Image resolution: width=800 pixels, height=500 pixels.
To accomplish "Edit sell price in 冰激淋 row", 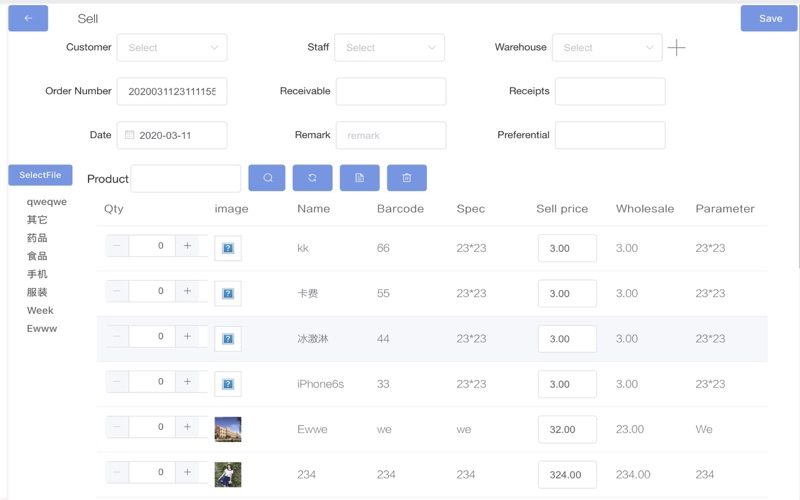I will click(567, 339).
